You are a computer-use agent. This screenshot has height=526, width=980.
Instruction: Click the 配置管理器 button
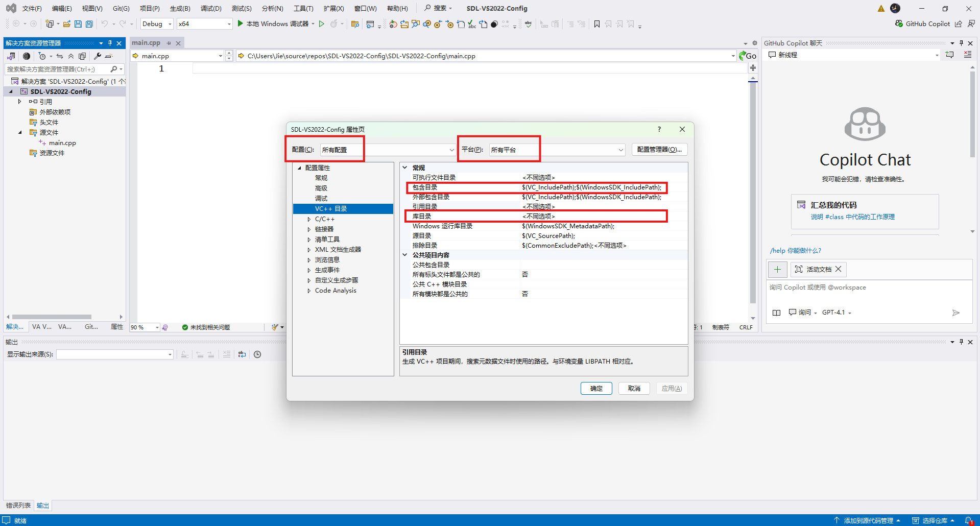[x=659, y=149]
